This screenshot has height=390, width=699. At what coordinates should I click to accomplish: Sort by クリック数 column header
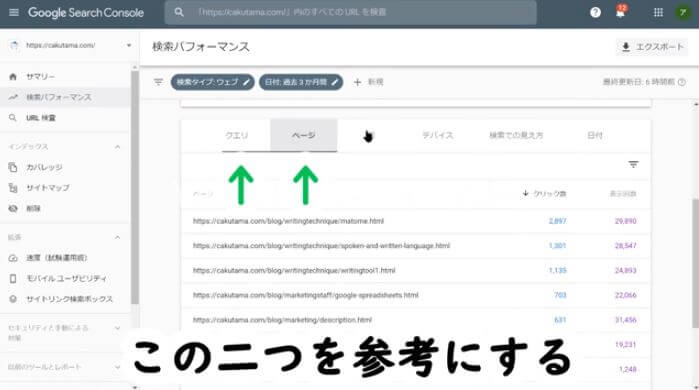(544, 193)
